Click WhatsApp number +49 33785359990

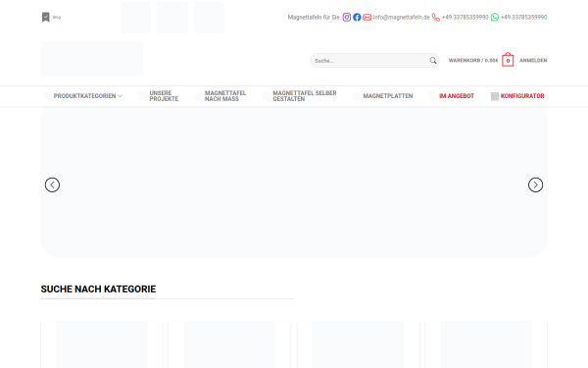click(524, 18)
